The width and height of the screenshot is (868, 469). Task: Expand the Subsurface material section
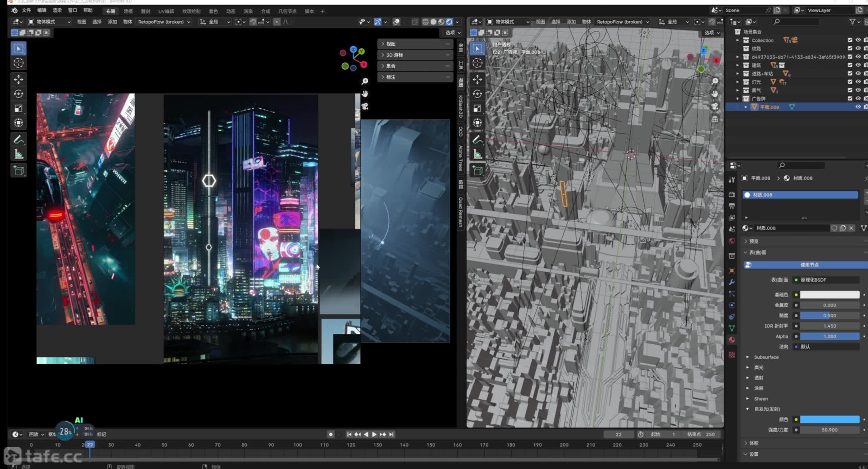[766, 357]
